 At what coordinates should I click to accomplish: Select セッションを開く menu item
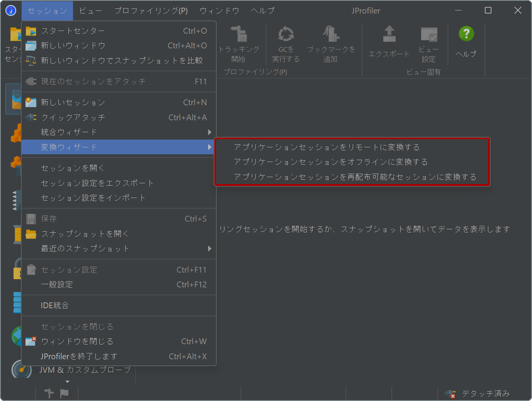point(119,168)
